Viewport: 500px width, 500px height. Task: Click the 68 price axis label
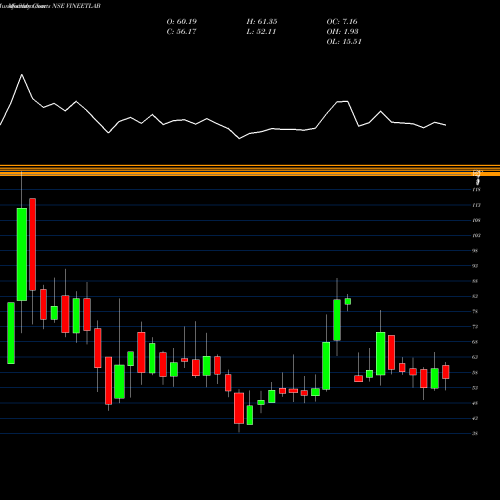pyautogui.click(x=475, y=342)
